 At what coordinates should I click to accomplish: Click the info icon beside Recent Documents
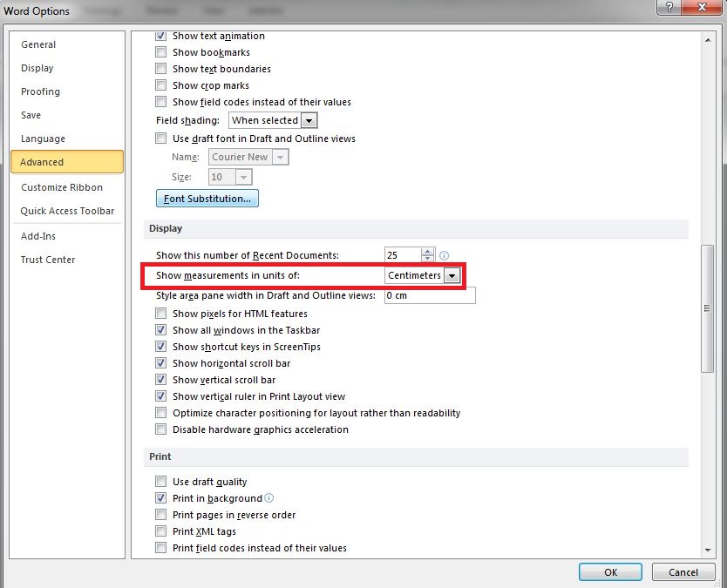(444, 255)
